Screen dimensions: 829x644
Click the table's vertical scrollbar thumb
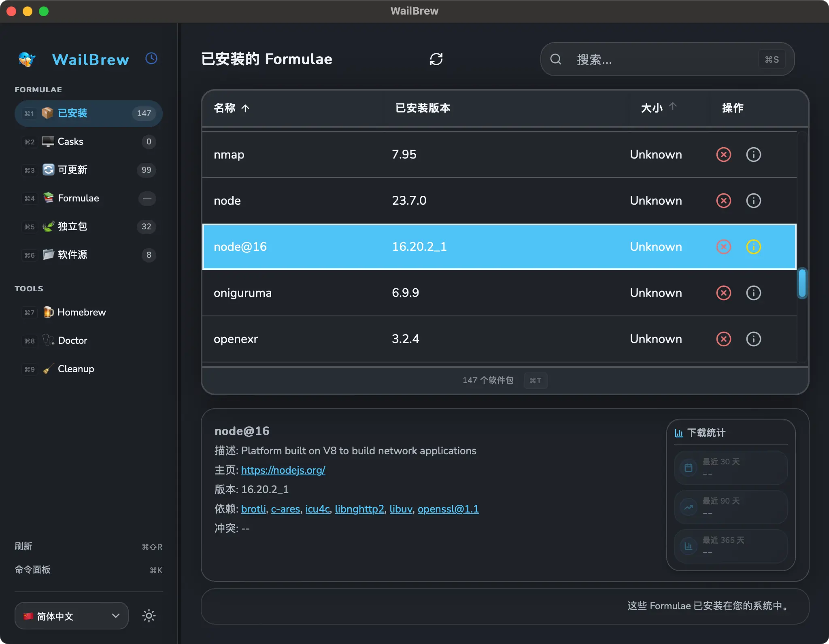pyautogui.click(x=802, y=283)
